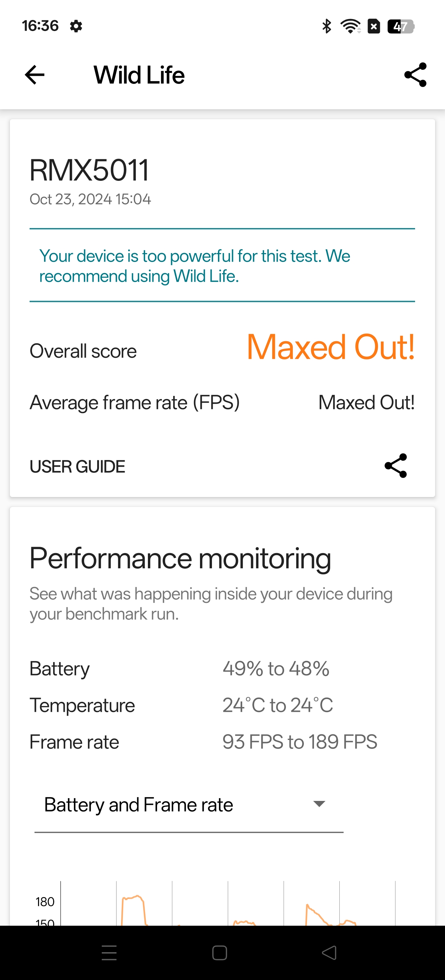The width and height of the screenshot is (445, 980).
Task: Tap the battery level indicator
Action: pyautogui.click(x=401, y=26)
